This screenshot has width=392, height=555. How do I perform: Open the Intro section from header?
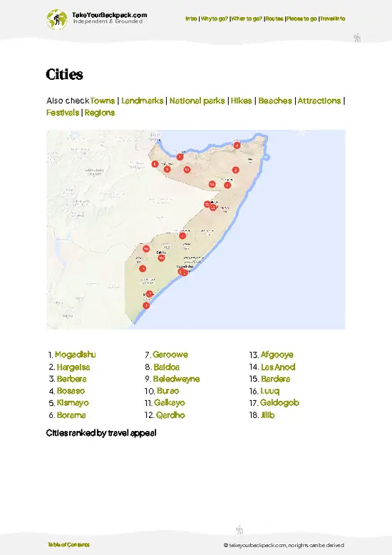pos(191,19)
